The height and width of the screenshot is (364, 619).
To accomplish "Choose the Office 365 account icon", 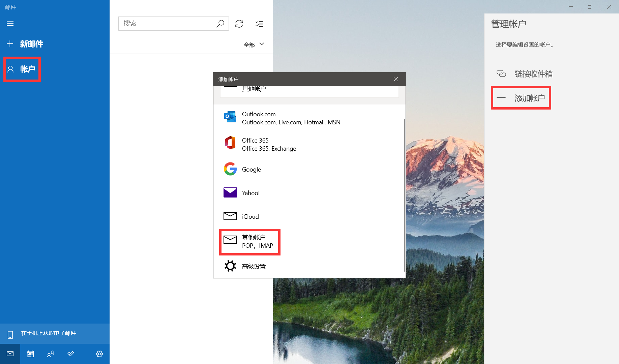I will (x=230, y=143).
